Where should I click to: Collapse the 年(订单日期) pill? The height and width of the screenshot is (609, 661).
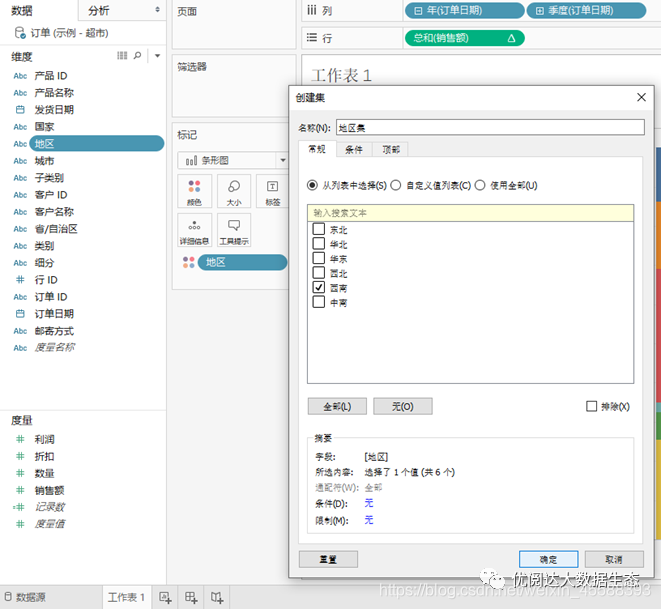tap(418, 11)
